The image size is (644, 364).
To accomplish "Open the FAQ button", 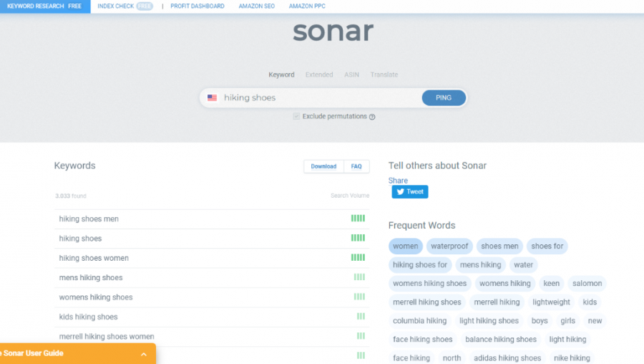I will (356, 166).
